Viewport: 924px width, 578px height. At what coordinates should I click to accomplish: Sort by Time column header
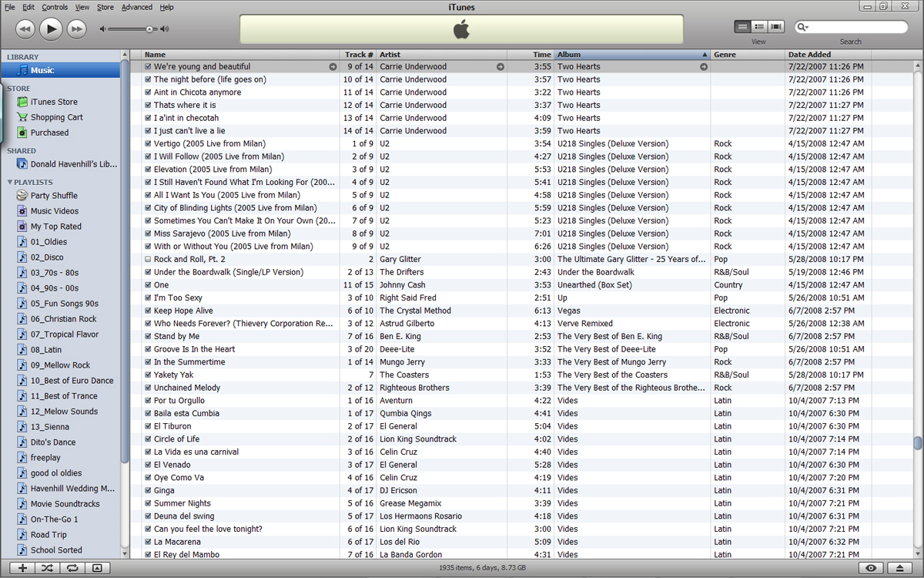pos(531,55)
